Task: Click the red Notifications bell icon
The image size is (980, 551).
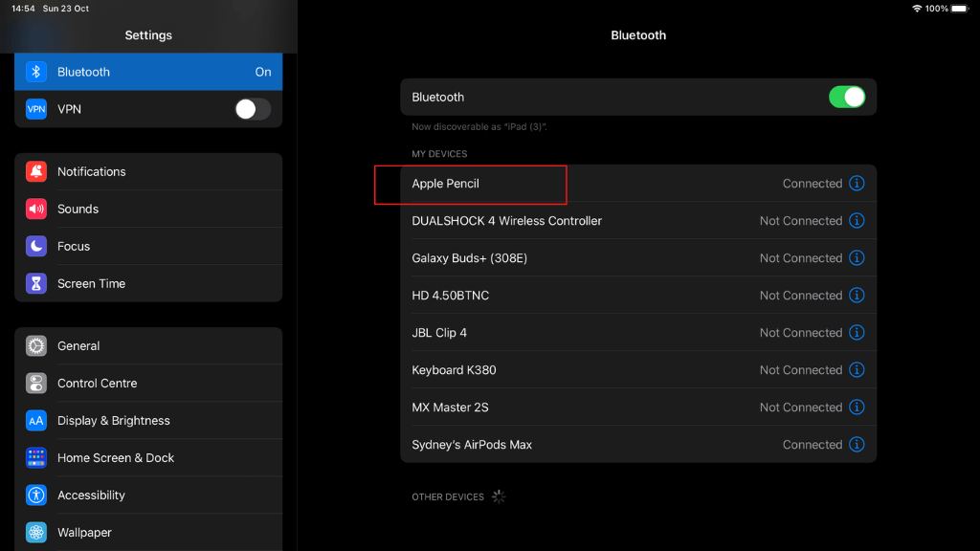Action: (36, 171)
